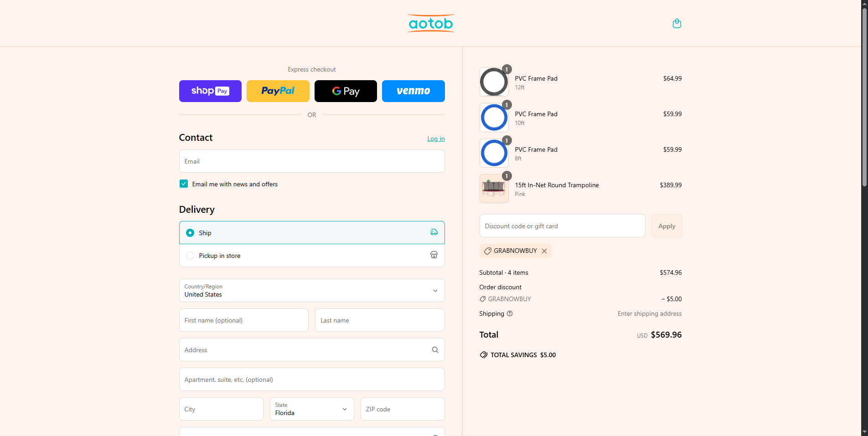Focus the Address field
This screenshot has width=868, height=436.
click(x=312, y=350)
